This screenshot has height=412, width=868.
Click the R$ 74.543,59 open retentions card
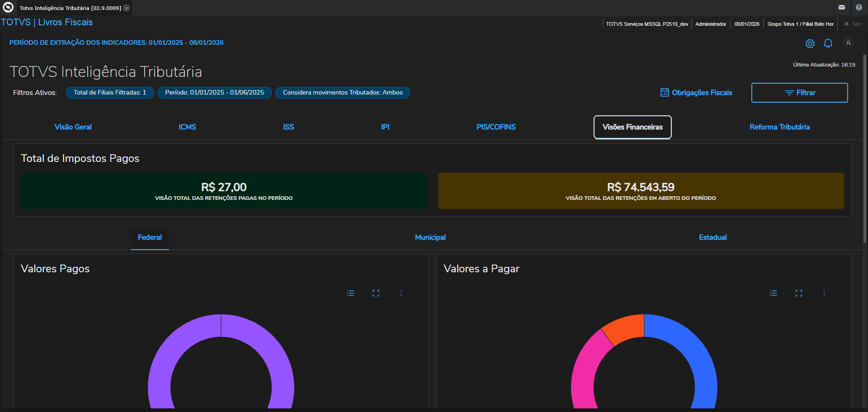click(x=641, y=191)
